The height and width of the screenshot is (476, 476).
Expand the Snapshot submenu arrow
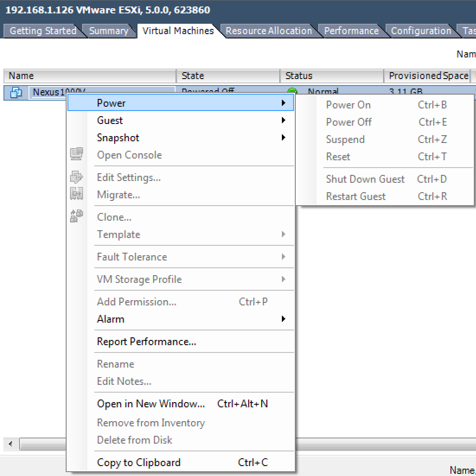click(284, 137)
